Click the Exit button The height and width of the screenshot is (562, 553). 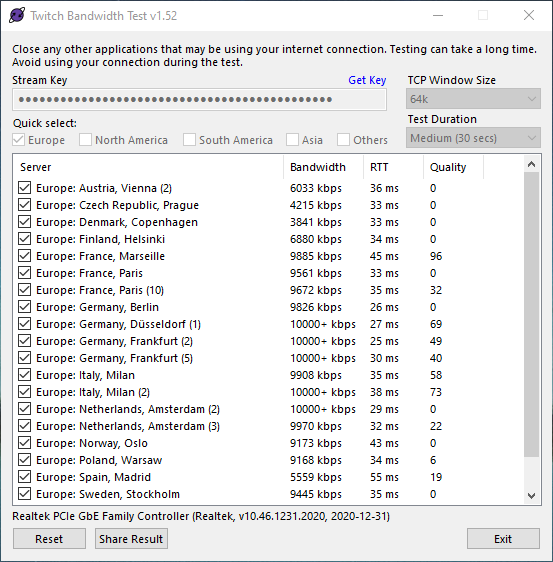point(503,538)
